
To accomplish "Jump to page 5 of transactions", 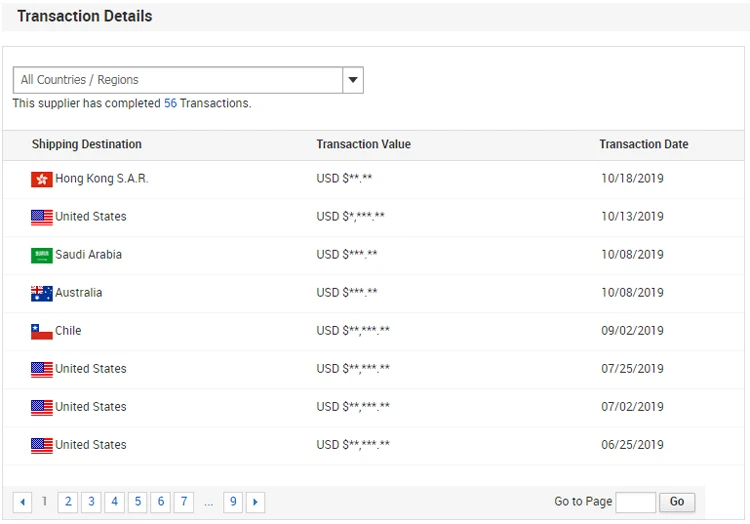I will 137,502.
